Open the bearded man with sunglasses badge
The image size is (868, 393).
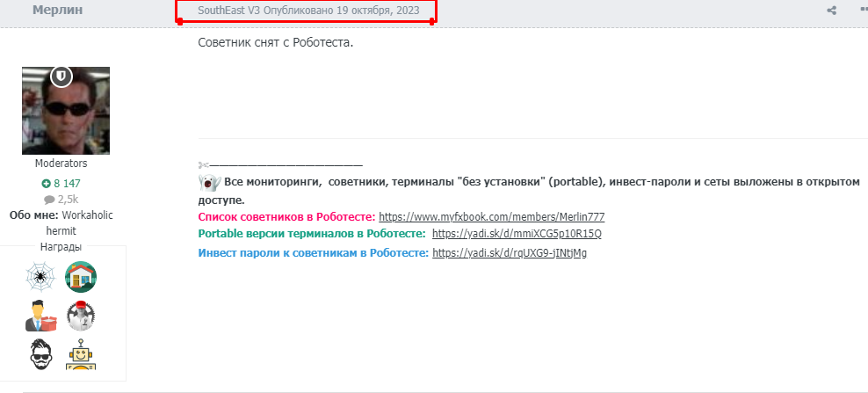point(41,354)
